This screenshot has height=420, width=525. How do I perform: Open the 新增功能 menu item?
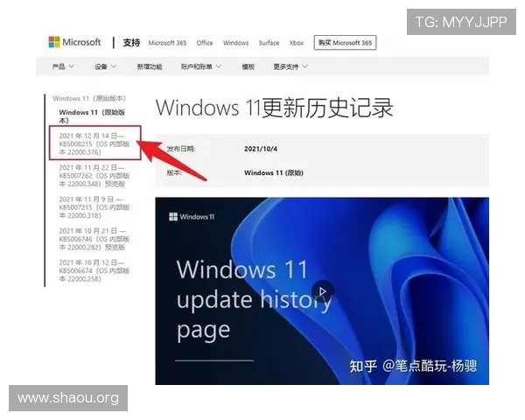[150, 66]
